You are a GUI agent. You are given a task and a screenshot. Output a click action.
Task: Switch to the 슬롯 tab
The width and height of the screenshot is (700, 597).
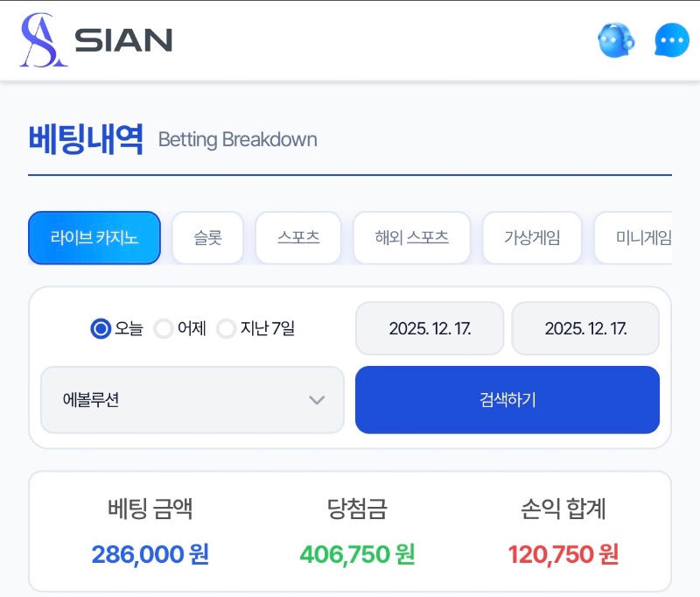(208, 238)
